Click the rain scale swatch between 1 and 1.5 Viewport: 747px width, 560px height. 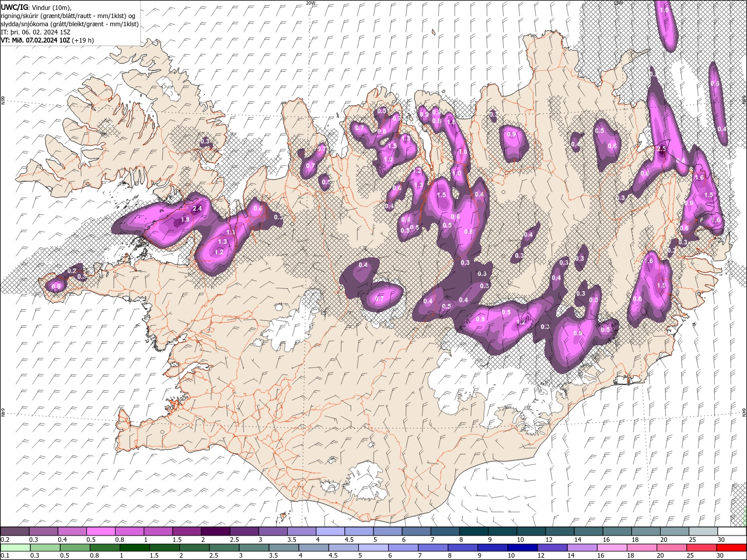click(x=135, y=547)
